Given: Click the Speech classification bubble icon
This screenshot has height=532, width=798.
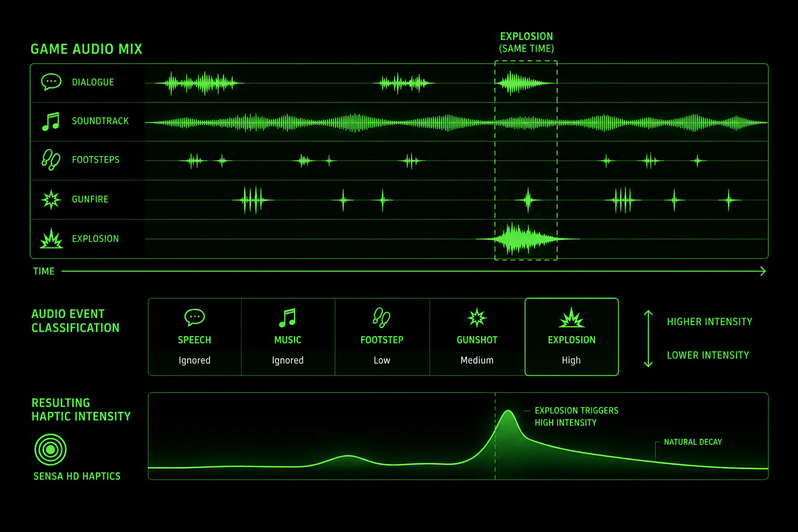Looking at the screenshot, I should point(194,317).
